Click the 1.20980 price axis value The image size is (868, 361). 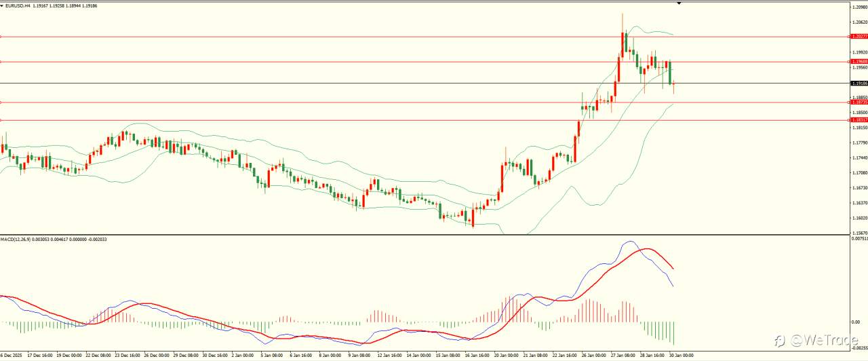[x=859, y=7]
